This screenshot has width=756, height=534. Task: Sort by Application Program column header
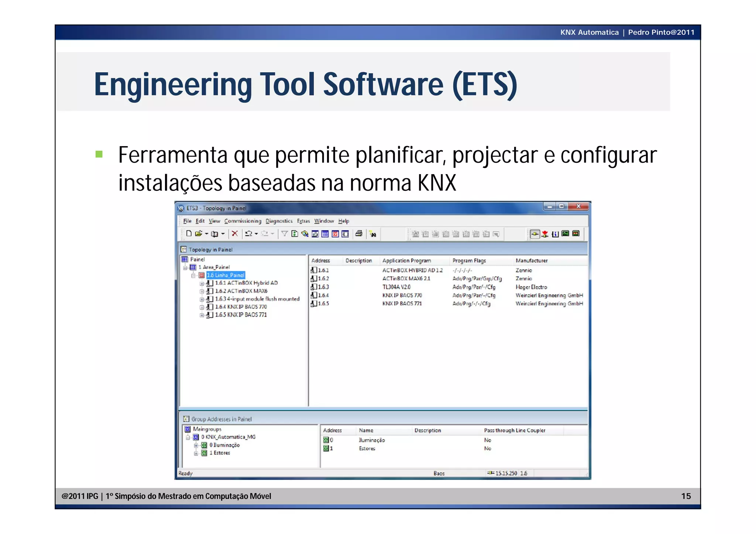click(x=406, y=261)
